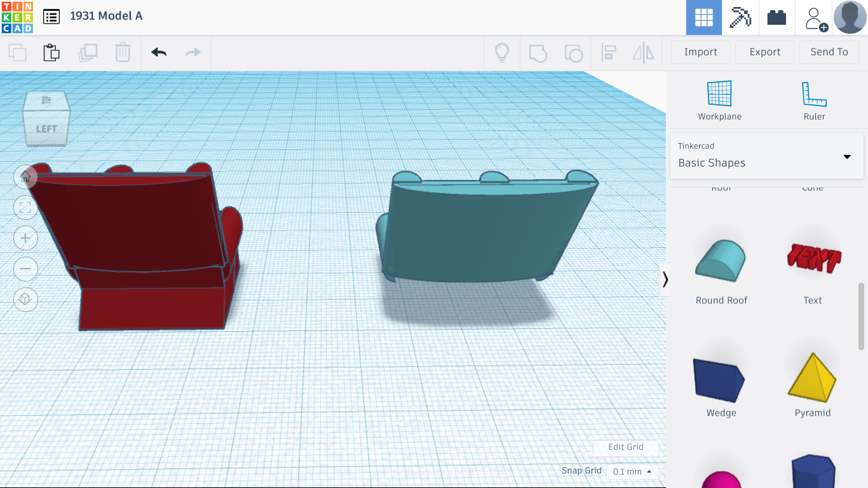Click the Edit Grid button
This screenshot has height=488, width=868.
(626, 447)
